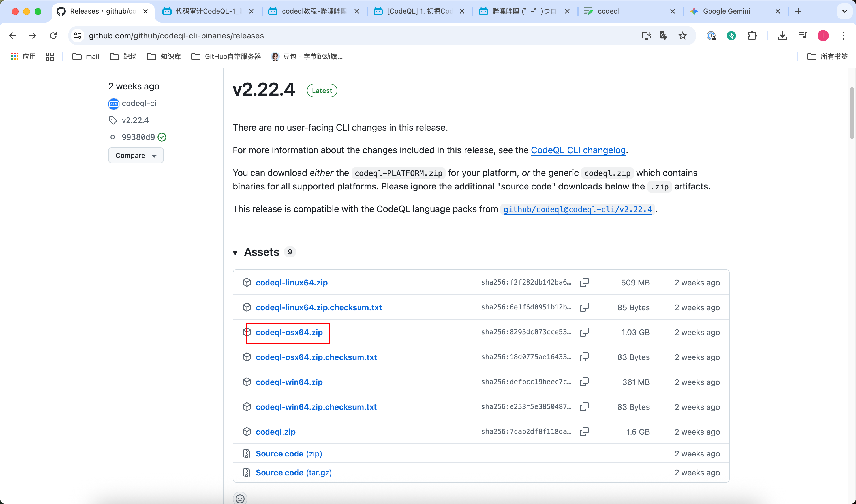Open github/codeql@codeql-cli/v2.22.4 link

tap(577, 209)
